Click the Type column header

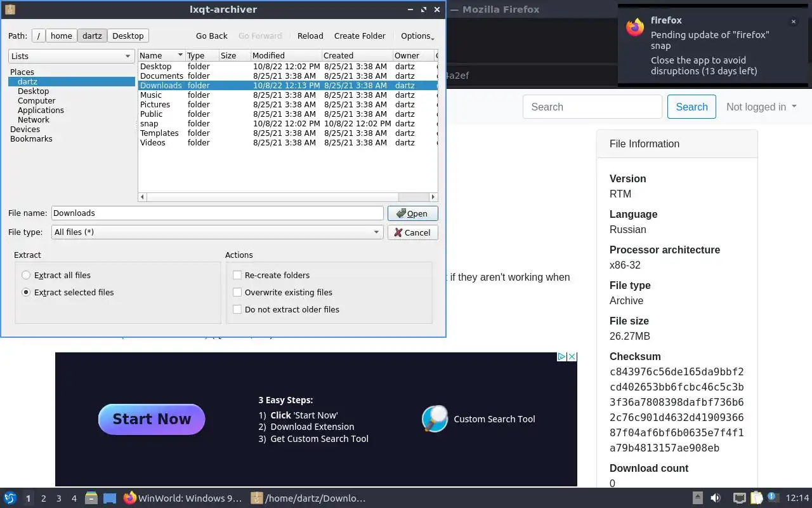pyautogui.click(x=202, y=55)
